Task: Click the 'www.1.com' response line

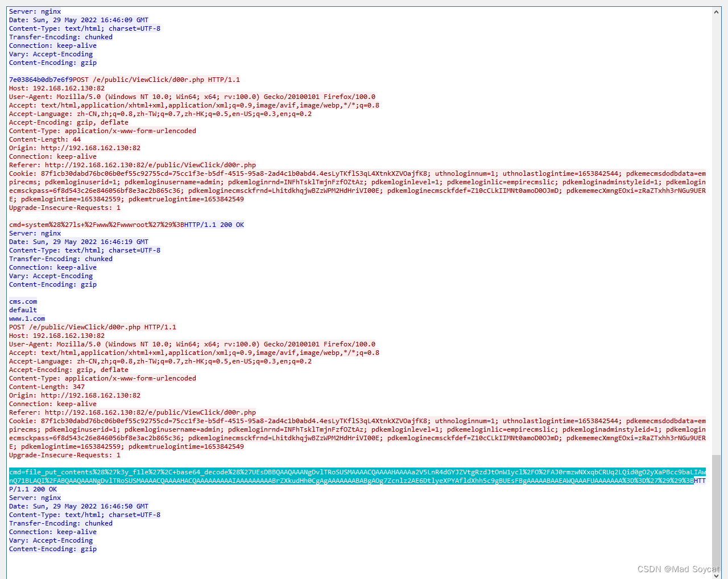Action: tap(27, 319)
